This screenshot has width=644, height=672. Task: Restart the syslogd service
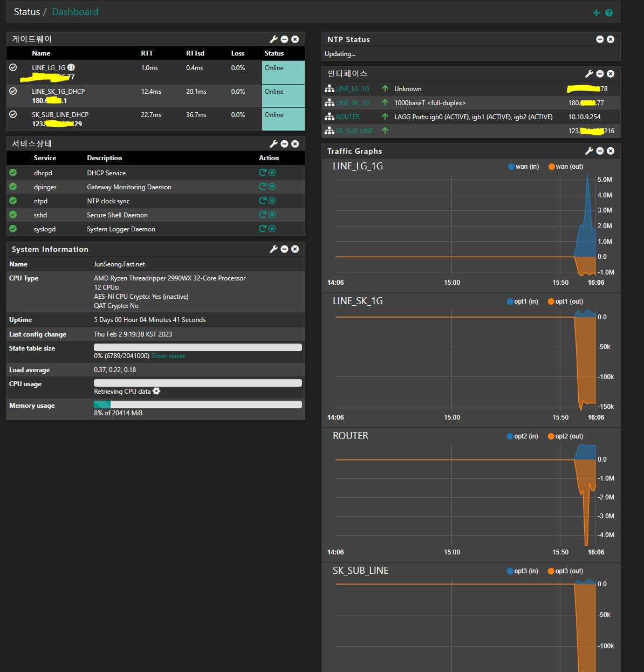[263, 229]
